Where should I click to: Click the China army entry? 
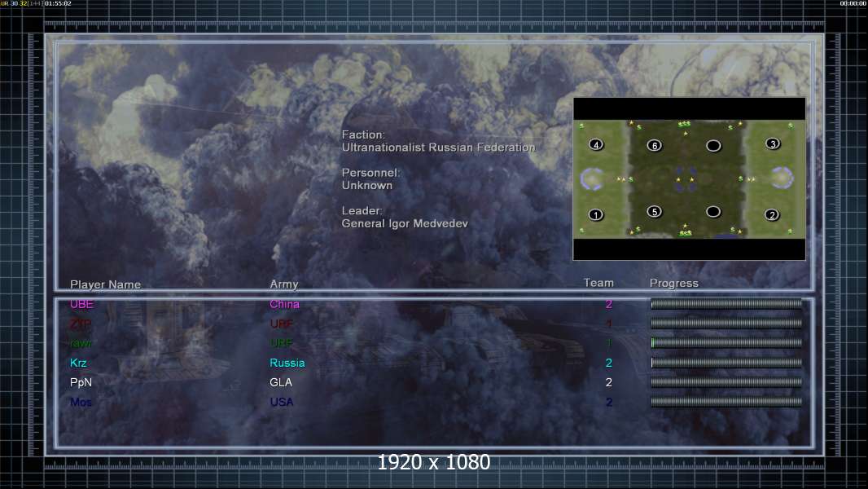[284, 304]
